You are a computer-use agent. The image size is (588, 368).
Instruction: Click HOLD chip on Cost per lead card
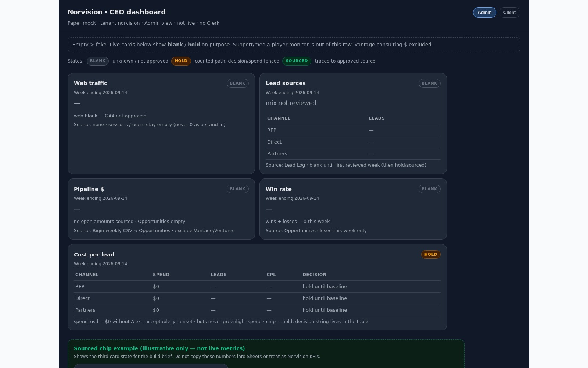(x=431, y=255)
